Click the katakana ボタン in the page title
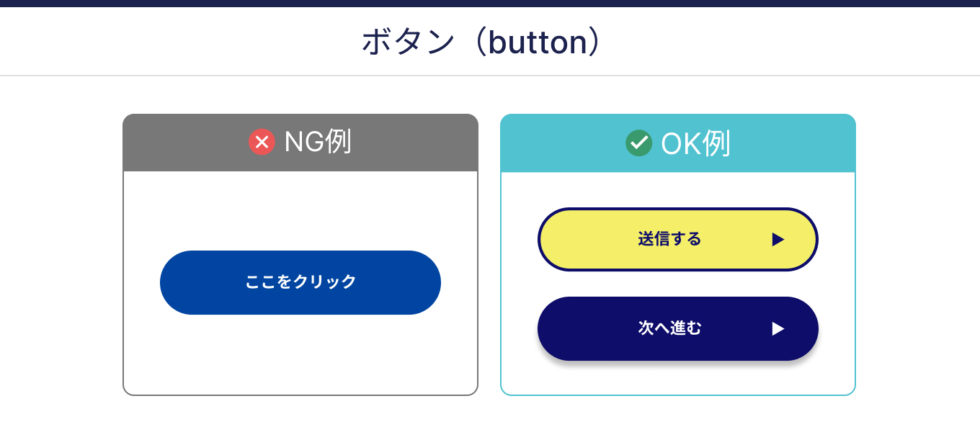The width and height of the screenshot is (980, 432). click(x=409, y=42)
